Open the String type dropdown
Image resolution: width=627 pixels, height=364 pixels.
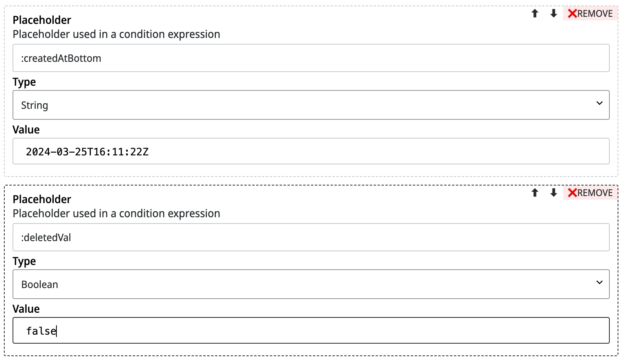point(311,105)
